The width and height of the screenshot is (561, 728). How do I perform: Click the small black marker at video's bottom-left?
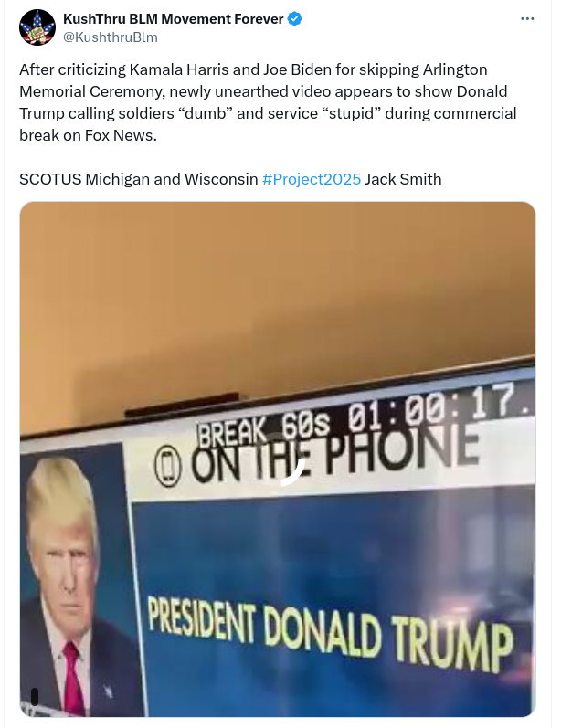(35, 696)
